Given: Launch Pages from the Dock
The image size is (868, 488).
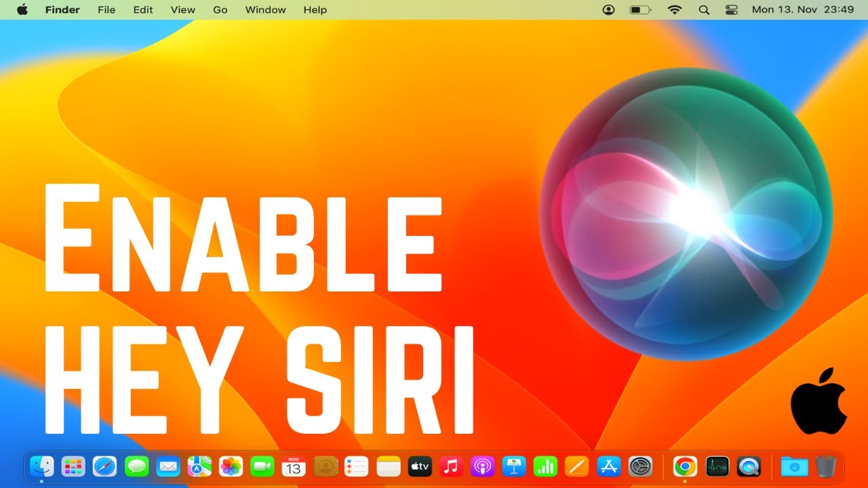Looking at the screenshot, I should tap(577, 466).
